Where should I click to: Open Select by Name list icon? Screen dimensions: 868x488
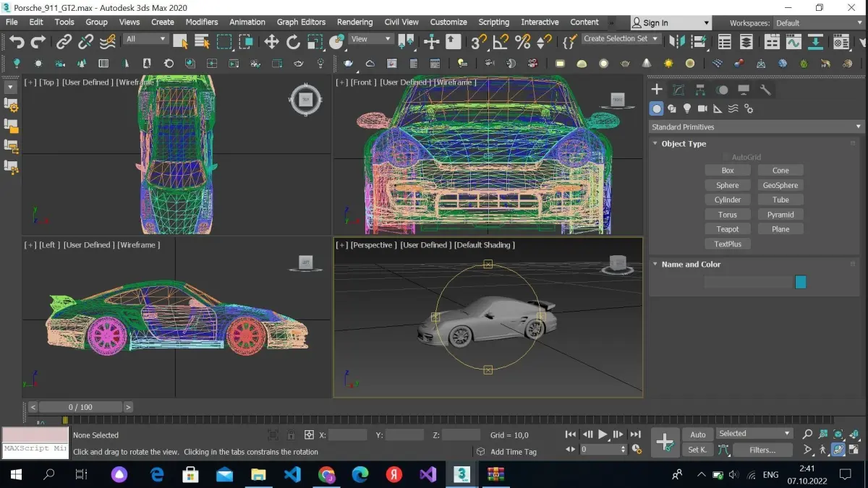pyautogui.click(x=202, y=42)
